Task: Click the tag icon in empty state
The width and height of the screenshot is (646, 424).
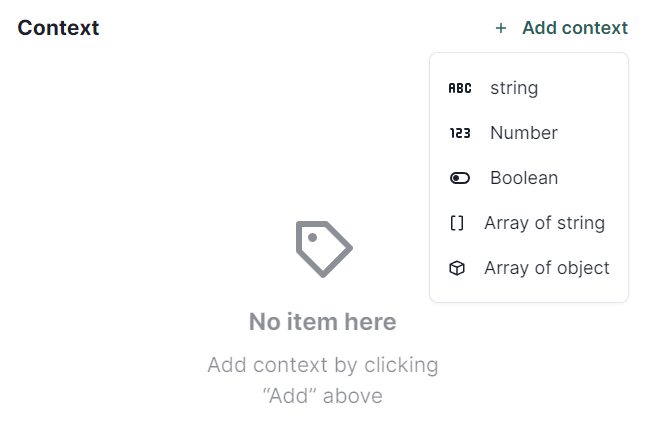Action: click(323, 249)
